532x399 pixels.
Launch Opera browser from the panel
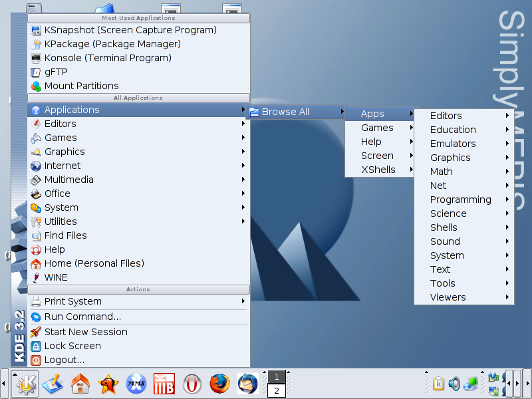192,384
